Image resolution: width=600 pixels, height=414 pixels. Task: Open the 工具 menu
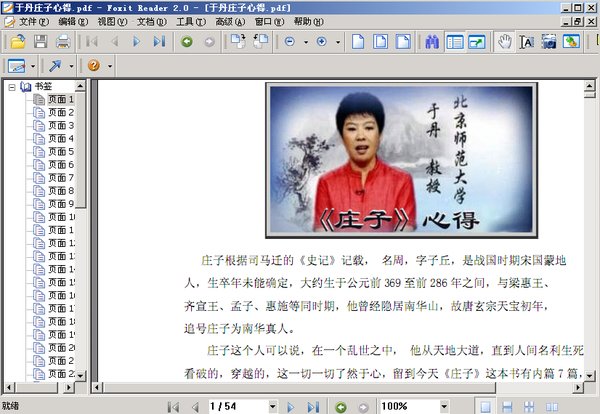click(191, 22)
